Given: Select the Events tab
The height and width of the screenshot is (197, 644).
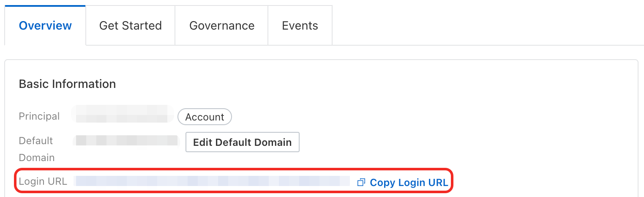Looking at the screenshot, I should pos(300,26).
